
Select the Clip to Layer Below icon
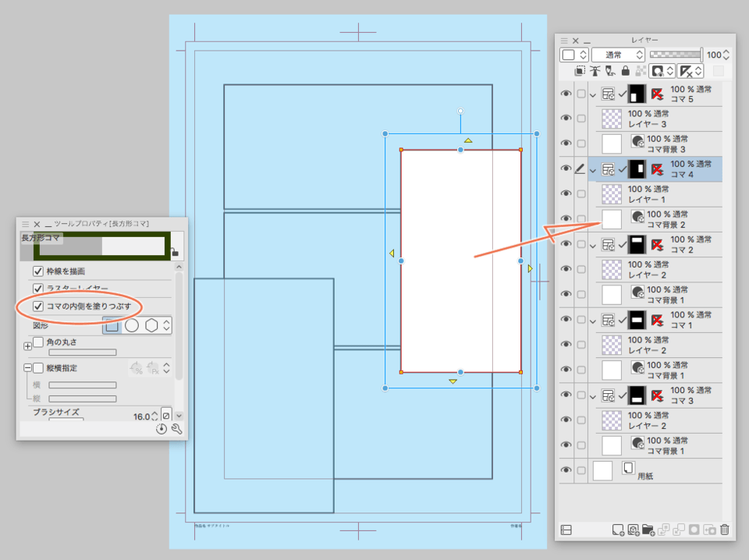[580, 71]
